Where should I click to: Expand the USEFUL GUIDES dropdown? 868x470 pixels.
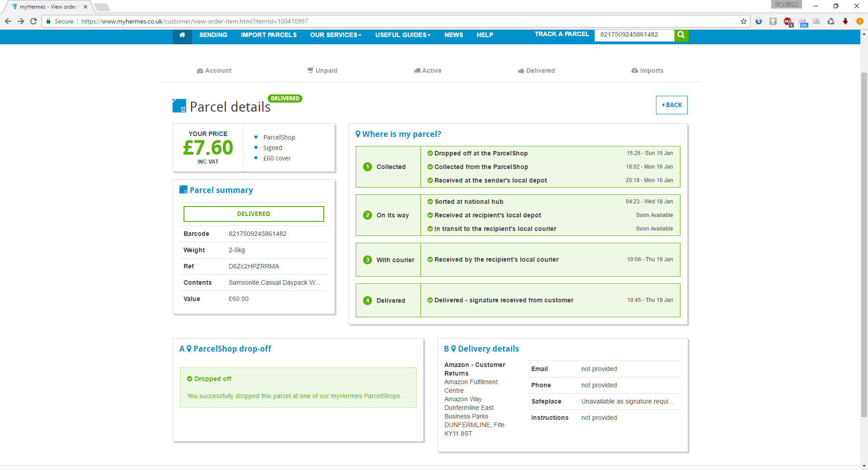tap(403, 35)
